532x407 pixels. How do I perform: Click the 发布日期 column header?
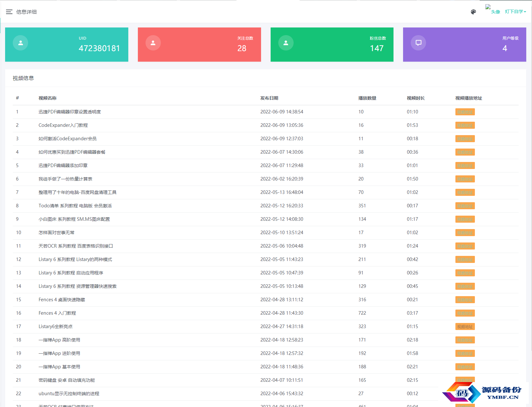coord(269,98)
